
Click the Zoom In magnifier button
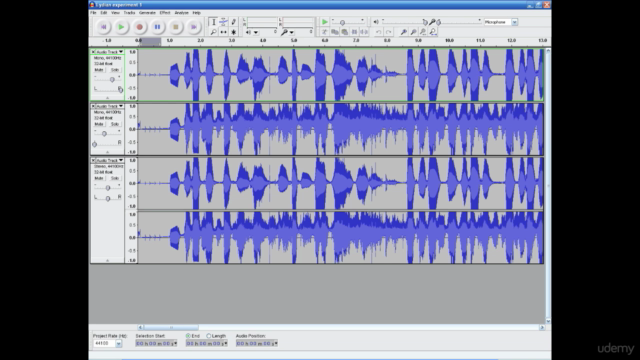pyautogui.click(x=403, y=32)
